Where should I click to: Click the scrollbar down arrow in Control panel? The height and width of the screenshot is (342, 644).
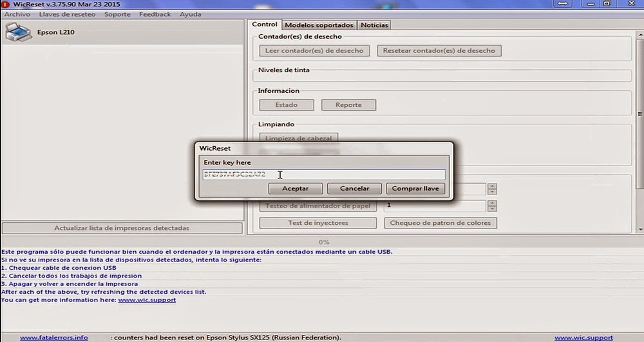tap(640, 229)
